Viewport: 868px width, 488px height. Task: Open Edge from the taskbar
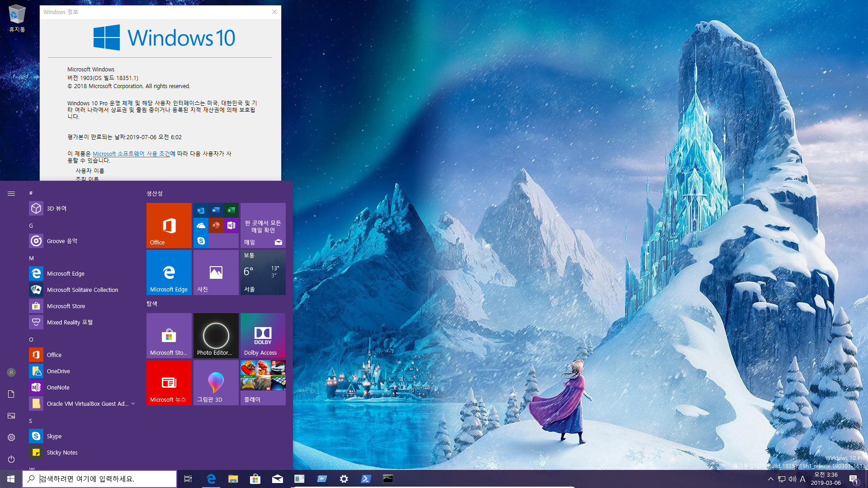pos(211,479)
